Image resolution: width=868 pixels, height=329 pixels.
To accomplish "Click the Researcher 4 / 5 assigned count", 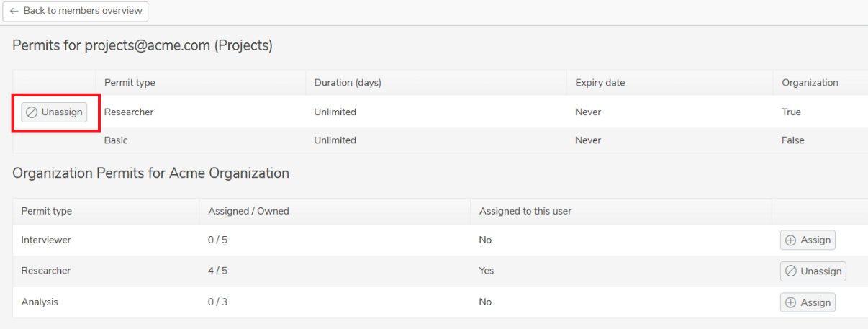I will (x=218, y=271).
